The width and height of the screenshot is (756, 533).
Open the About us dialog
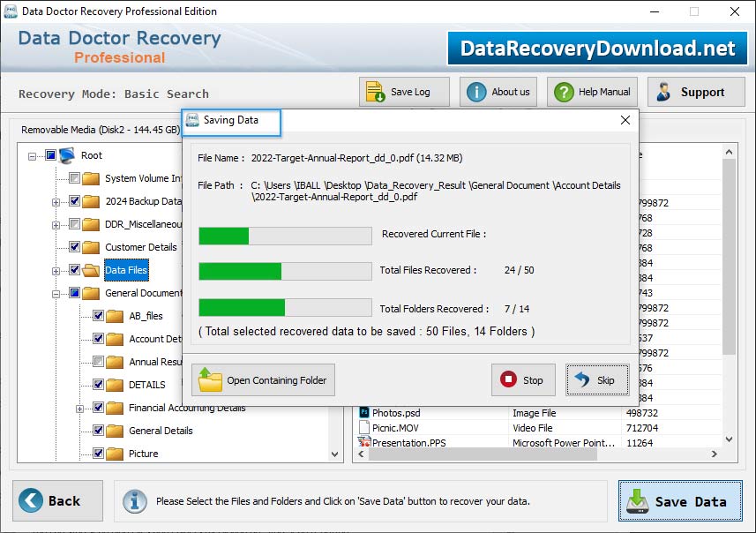[x=498, y=92]
